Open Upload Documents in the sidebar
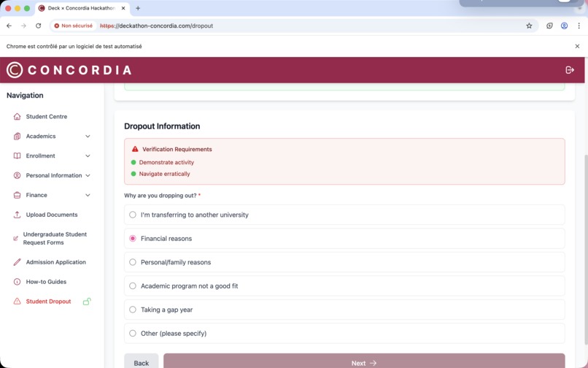This screenshot has height=368, width=588. (51, 215)
